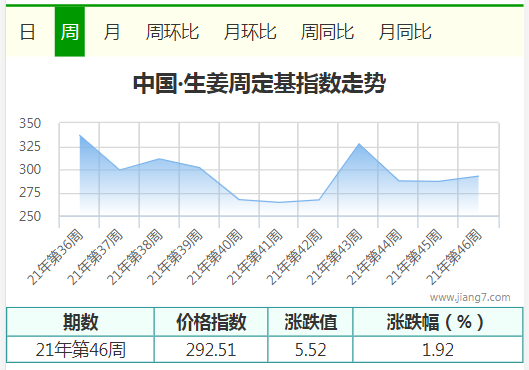Click the week 46 final data point
This screenshot has width=529, height=370.
coord(478,176)
